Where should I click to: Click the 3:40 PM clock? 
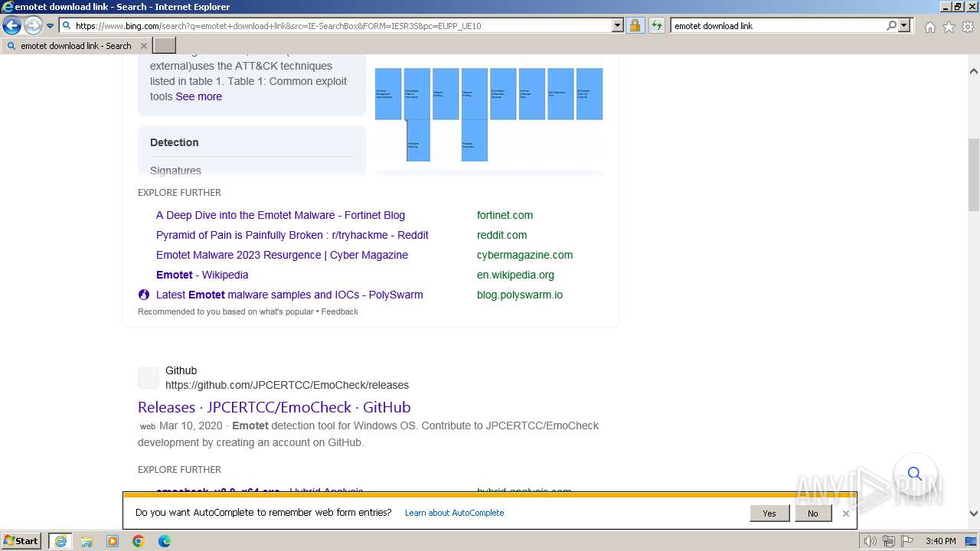[x=940, y=541]
